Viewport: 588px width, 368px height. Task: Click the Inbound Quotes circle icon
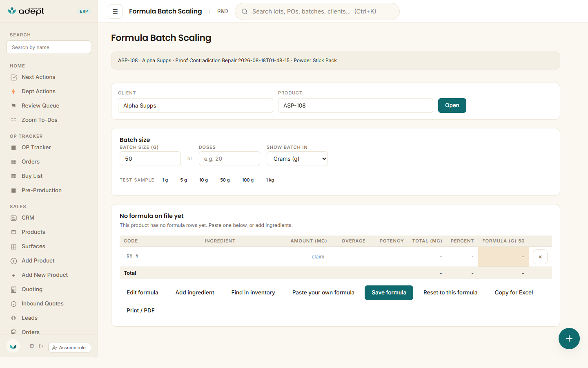13,304
